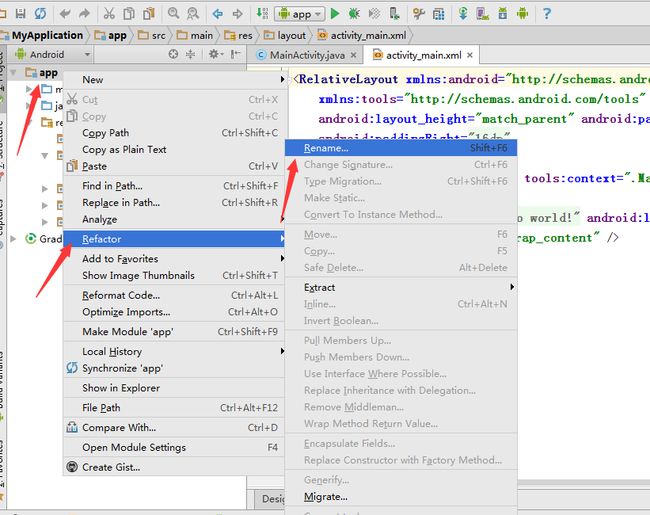Click Sync Project with Gradle icon
The width and height of the screenshot is (650, 515).
463,14
